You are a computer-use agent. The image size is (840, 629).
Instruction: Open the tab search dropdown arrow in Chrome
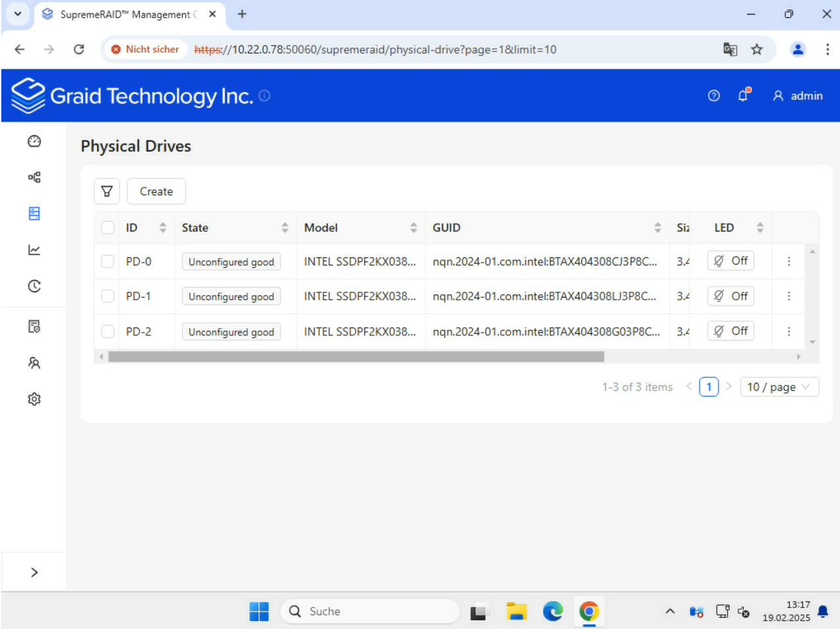click(18, 14)
